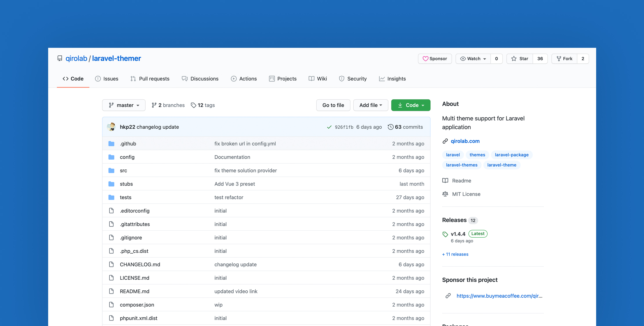Click the file icon for .php_cs.dist
Screen dimensions: 644x326
coord(111,251)
